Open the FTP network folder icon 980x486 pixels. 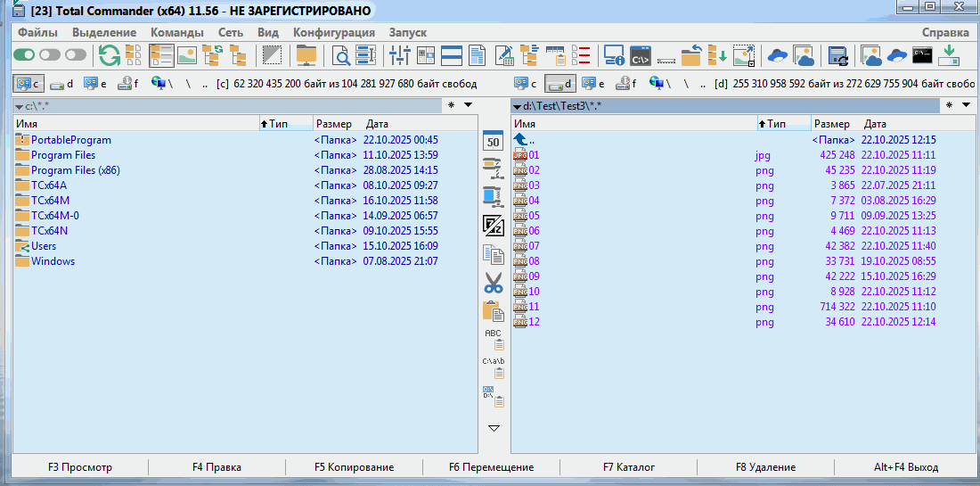click(x=306, y=55)
